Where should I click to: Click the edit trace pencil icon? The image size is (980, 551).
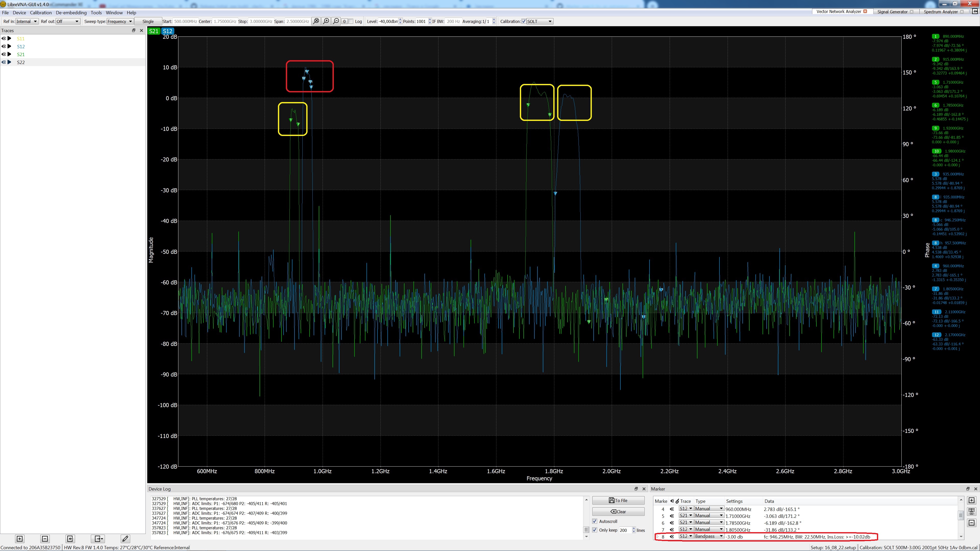125,539
